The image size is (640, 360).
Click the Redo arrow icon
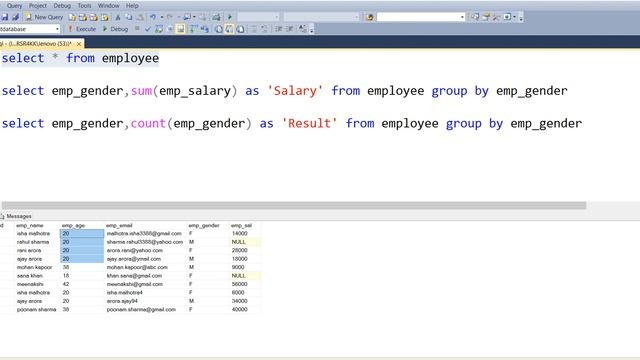(169, 17)
